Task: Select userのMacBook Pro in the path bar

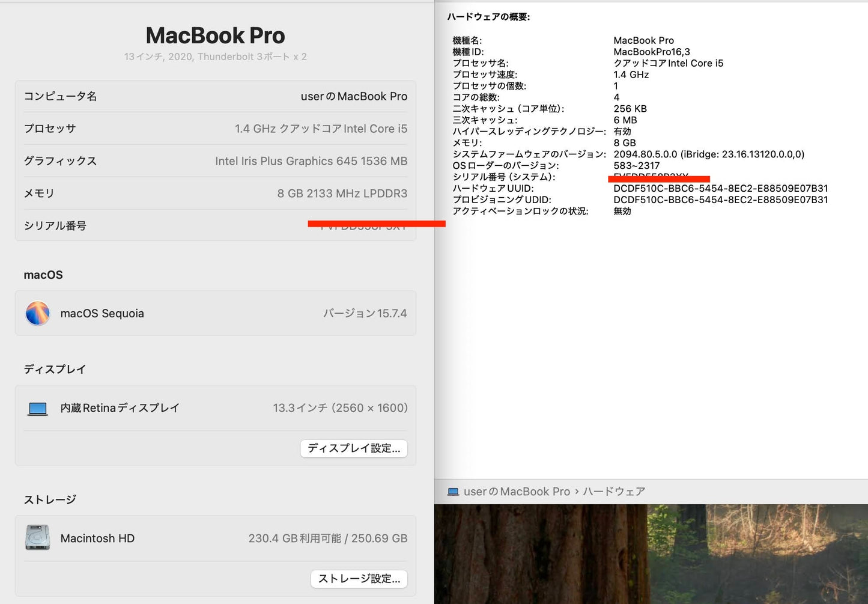Action: point(517,492)
